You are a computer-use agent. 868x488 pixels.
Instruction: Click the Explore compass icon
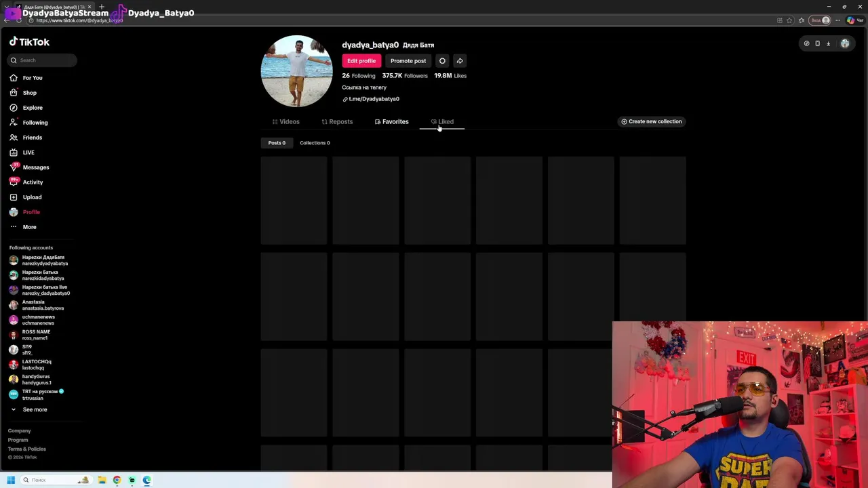[14, 108]
